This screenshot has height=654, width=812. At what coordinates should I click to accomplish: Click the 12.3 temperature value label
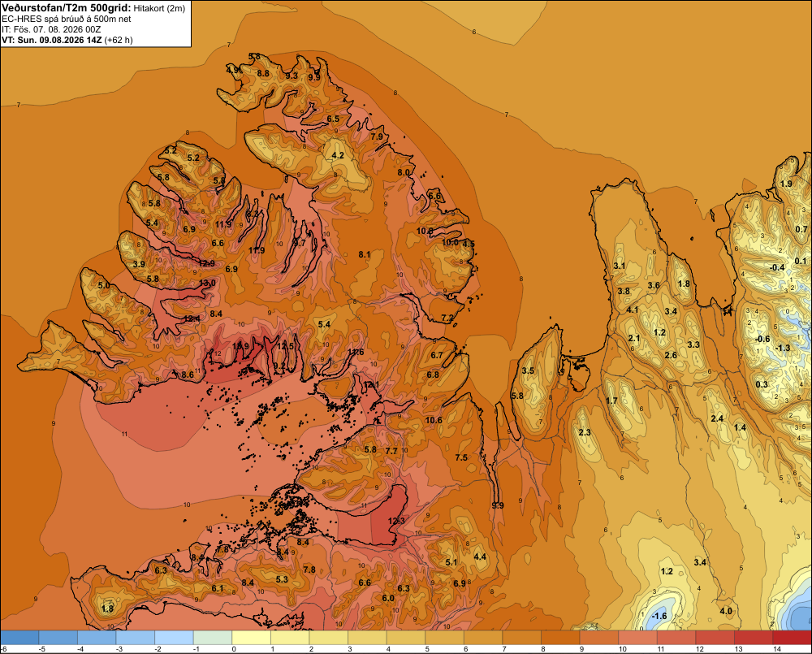pyautogui.click(x=396, y=520)
